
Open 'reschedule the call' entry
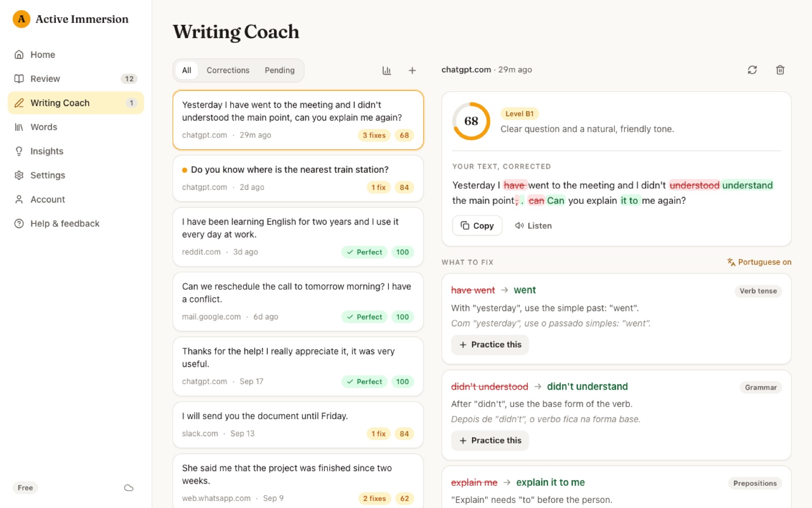coord(298,302)
